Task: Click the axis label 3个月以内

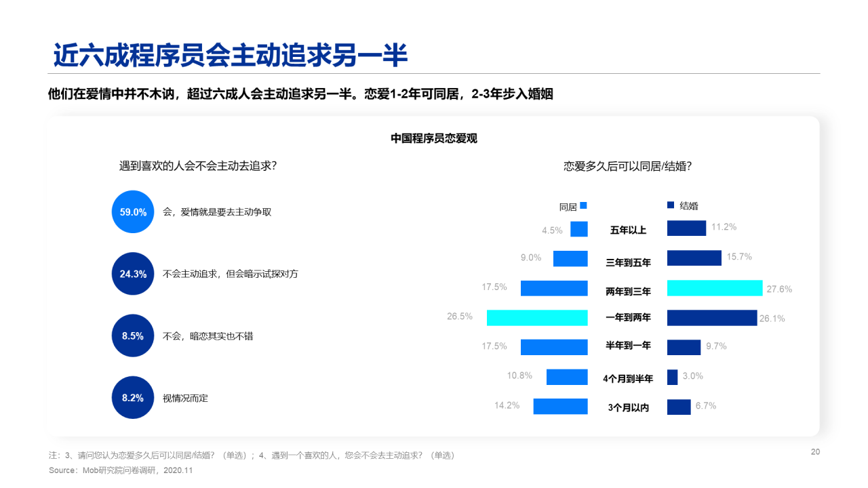Action: coord(628,408)
